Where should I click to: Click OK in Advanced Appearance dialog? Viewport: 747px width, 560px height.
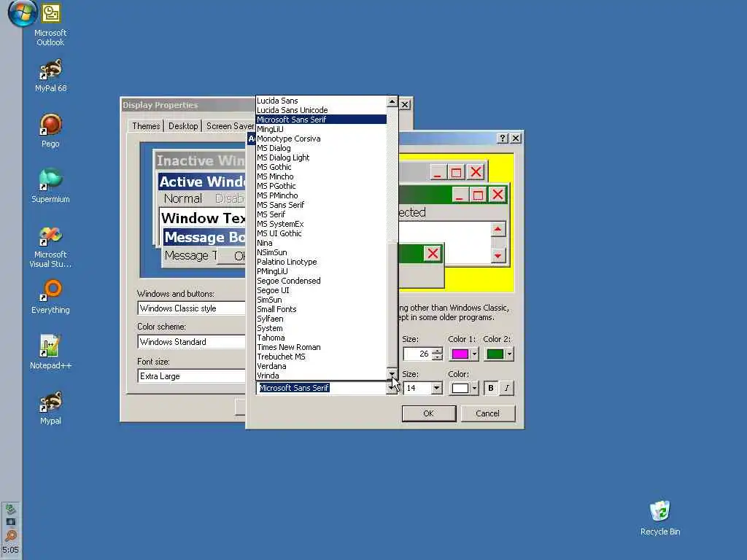(429, 413)
